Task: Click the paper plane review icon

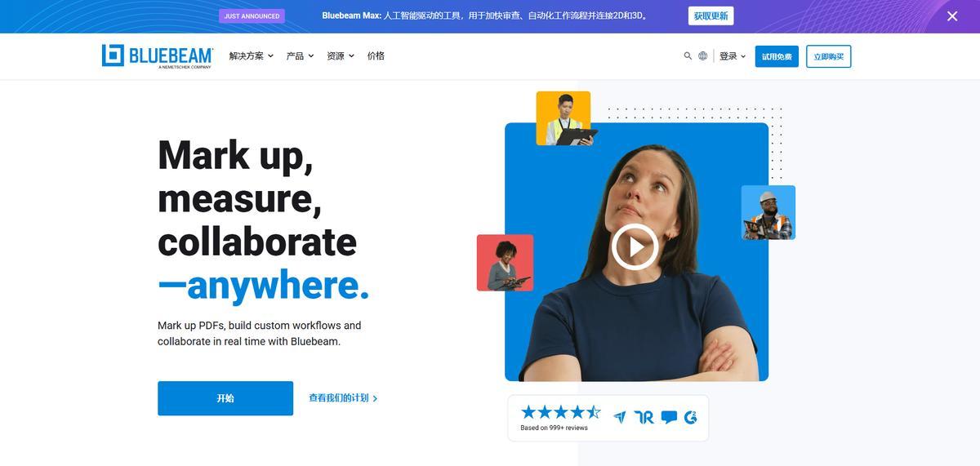Action: pos(620,417)
